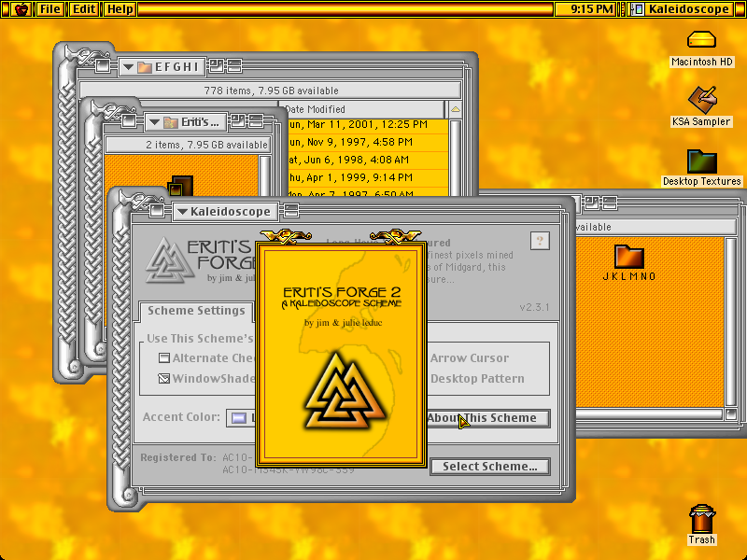Collapse the Kaleidoscope window with its WindowShade box
Viewport: 747px width, 560px height.
click(290, 211)
